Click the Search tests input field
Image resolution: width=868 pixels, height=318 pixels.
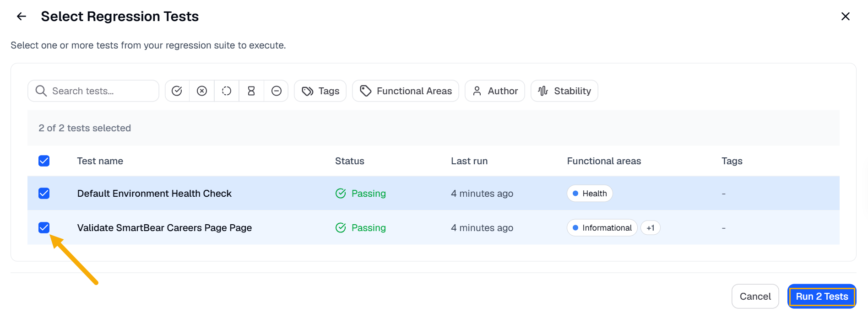[x=93, y=91]
